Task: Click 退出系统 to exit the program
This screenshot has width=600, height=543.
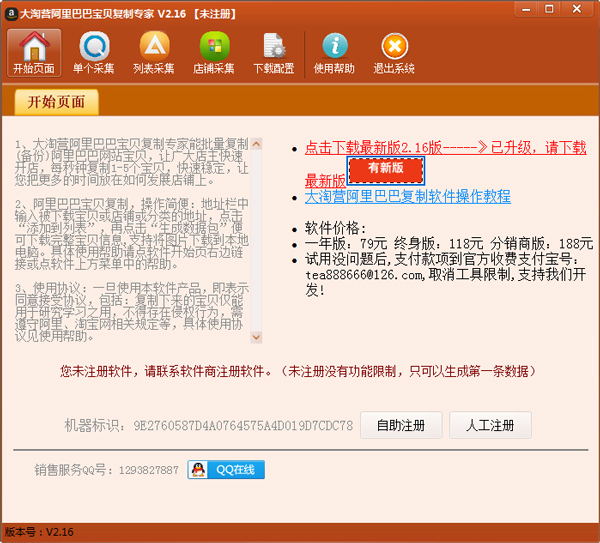Action: pyautogui.click(x=394, y=53)
